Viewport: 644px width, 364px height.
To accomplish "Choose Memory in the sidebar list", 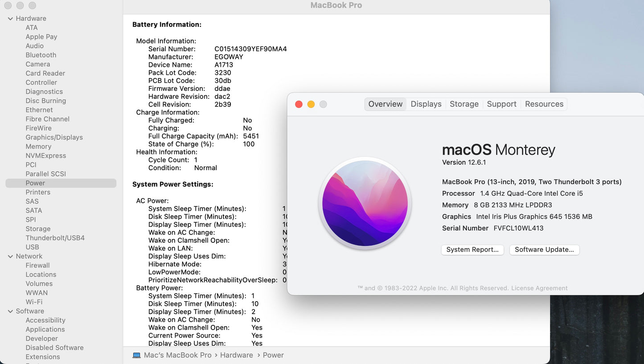I will [x=38, y=147].
